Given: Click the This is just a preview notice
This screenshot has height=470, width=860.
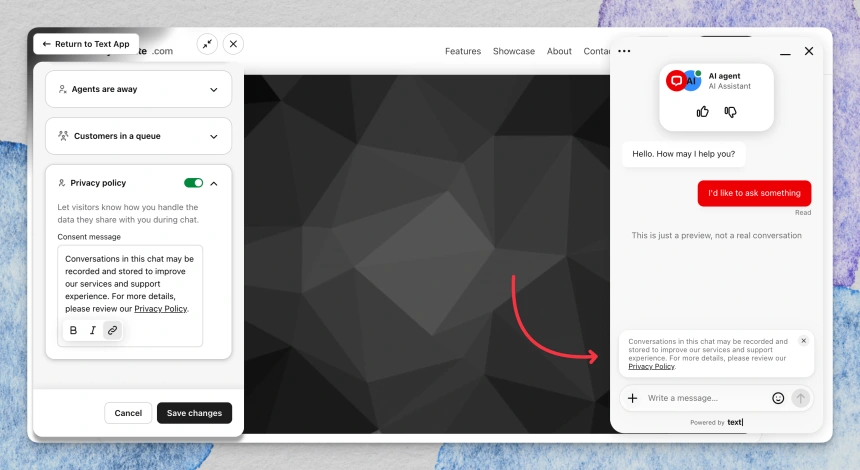Looking at the screenshot, I should (x=716, y=235).
